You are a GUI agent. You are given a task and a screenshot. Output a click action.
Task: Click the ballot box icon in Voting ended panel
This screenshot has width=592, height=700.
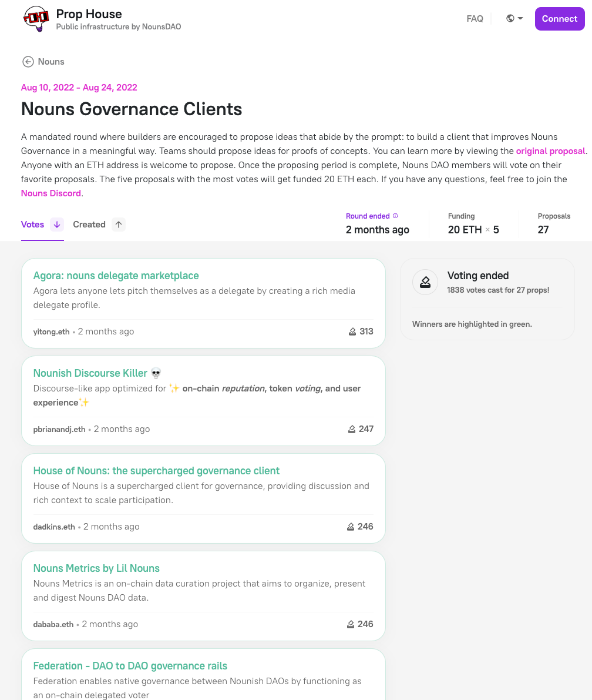(425, 282)
